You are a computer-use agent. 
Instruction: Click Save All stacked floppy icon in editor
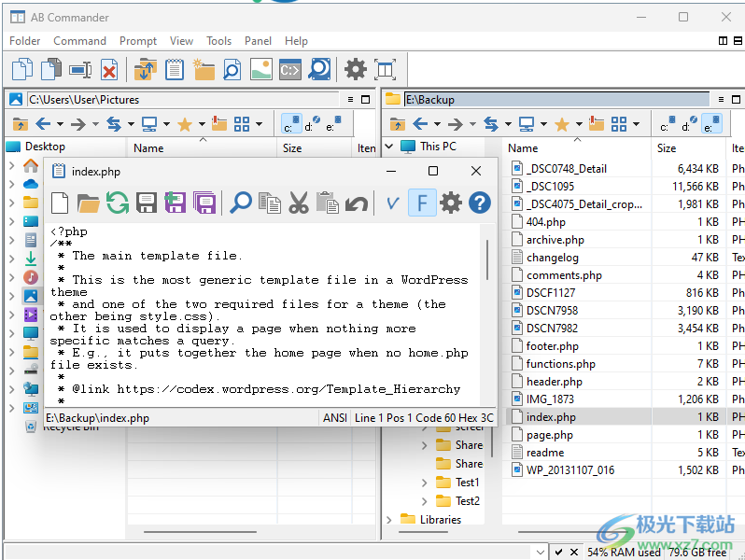204,203
